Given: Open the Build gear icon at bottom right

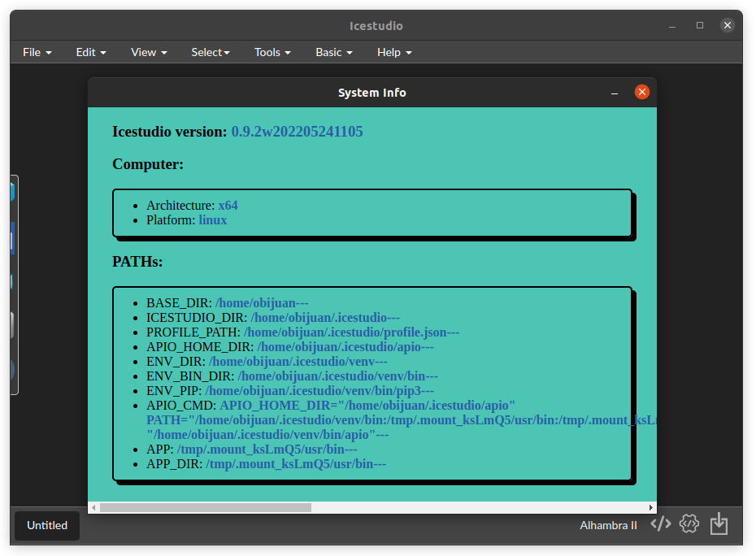Looking at the screenshot, I should [689, 523].
